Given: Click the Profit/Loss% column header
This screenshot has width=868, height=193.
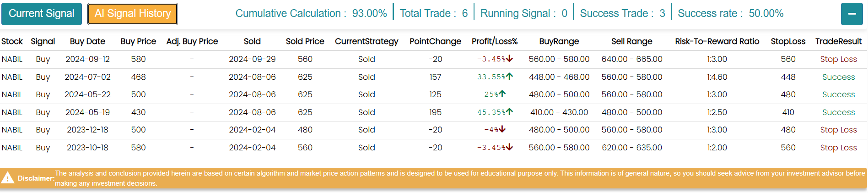Looking at the screenshot, I should (x=495, y=41).
